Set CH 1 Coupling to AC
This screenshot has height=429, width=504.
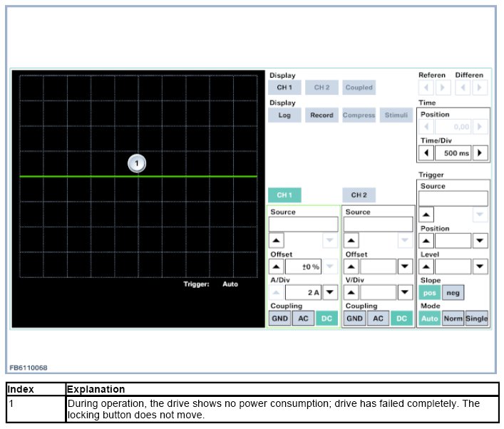coord(303,319)
